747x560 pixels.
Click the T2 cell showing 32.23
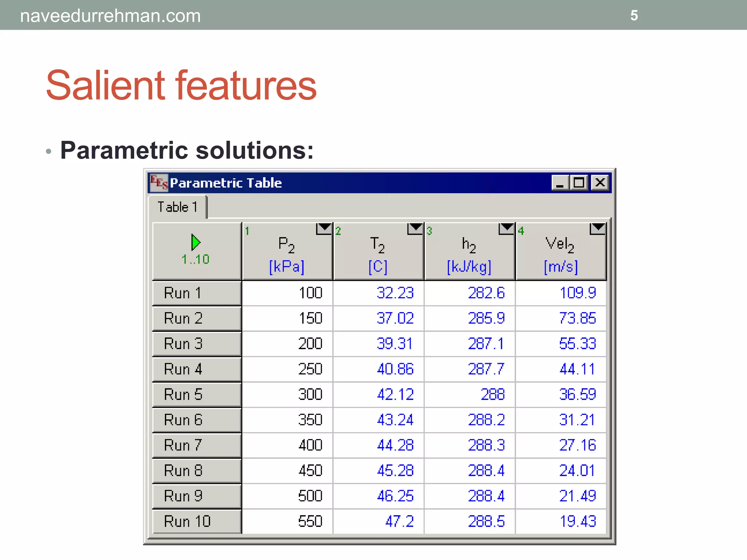point(379,293)
